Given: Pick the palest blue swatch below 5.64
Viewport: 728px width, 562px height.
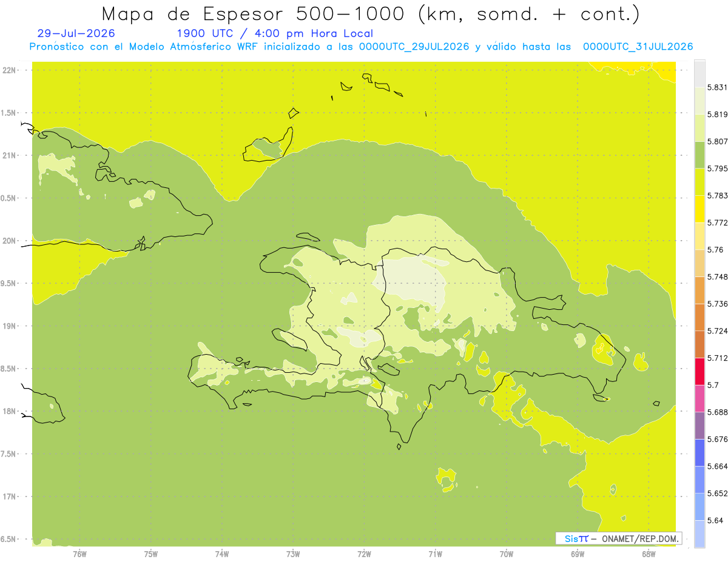Looking at the screenshot, I should 699,534.
